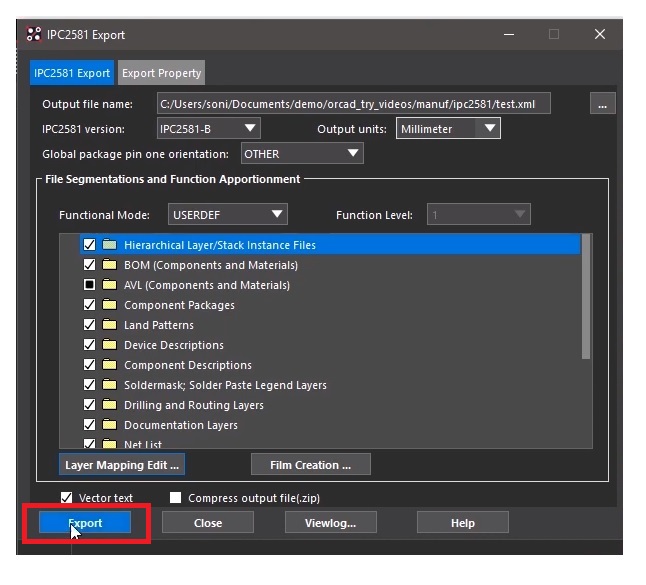Click folder icon beside Soldermask; Solder Paste Legend Layers
The width and height of the screenshot is (646, 585).
pyautogui.click(x=110, y=384)
